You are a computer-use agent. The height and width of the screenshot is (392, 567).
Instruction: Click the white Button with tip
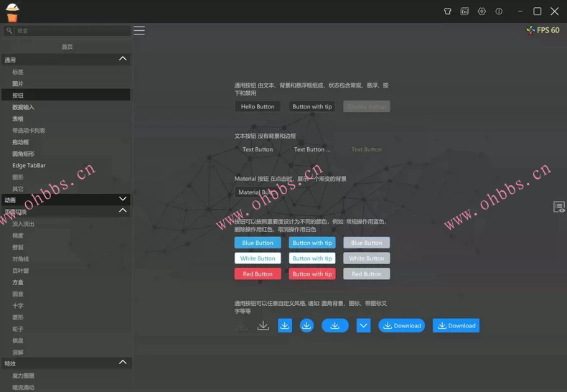(312, 258)
